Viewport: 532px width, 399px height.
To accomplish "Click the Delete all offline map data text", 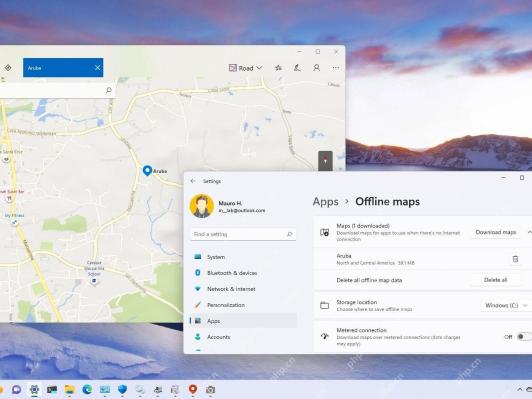I will [x=369, y=280].
